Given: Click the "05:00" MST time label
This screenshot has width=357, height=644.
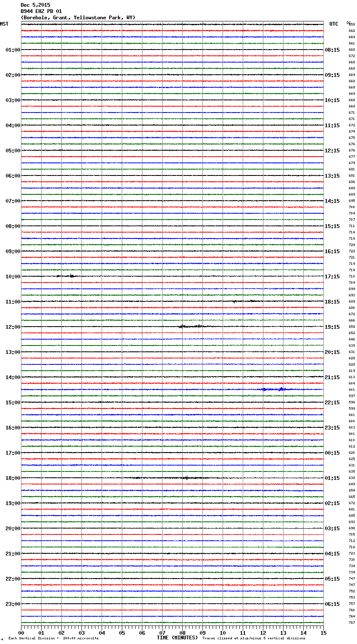Looking at the screenshot, I should point(13,151).
